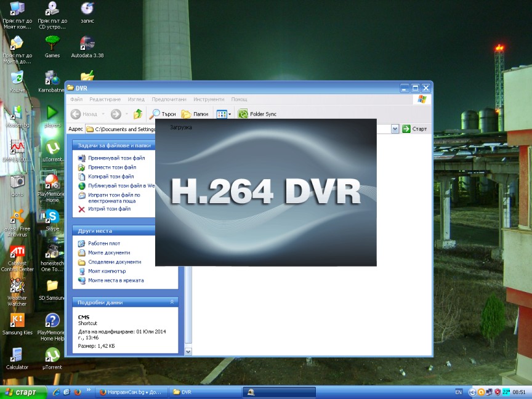Viewport: 532px width, 399px height.
Task: Expand the address bar dropdown
Action: pos(395,129)
